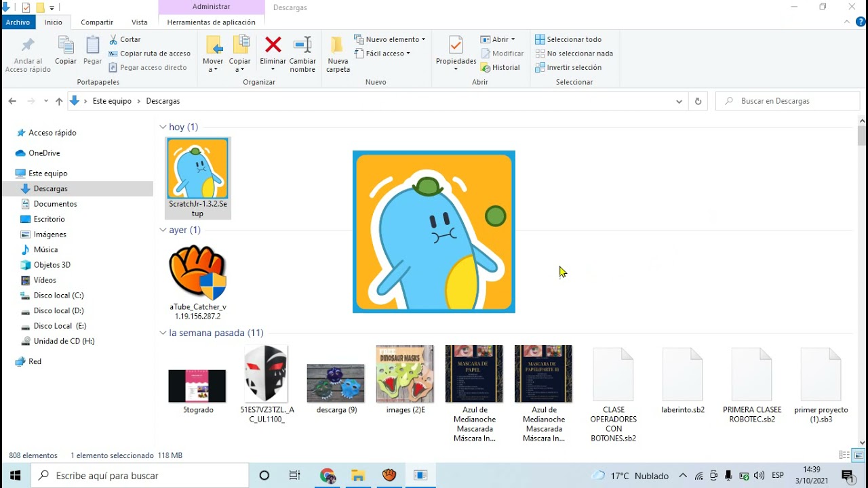Viewport: 868px width, 488px height.
Task: Click Anclar al Acceso rápido pin icon
Action: point(28,46)
